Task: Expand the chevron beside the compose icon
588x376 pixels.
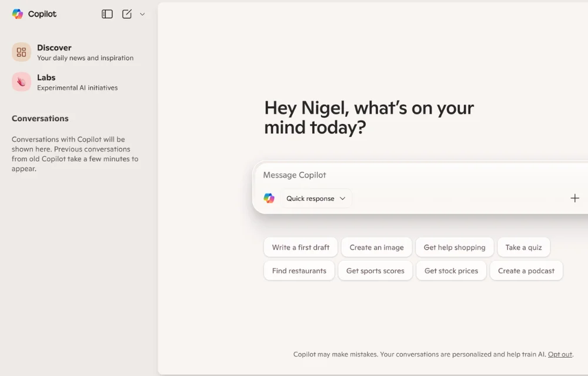Action: [141, 14]
